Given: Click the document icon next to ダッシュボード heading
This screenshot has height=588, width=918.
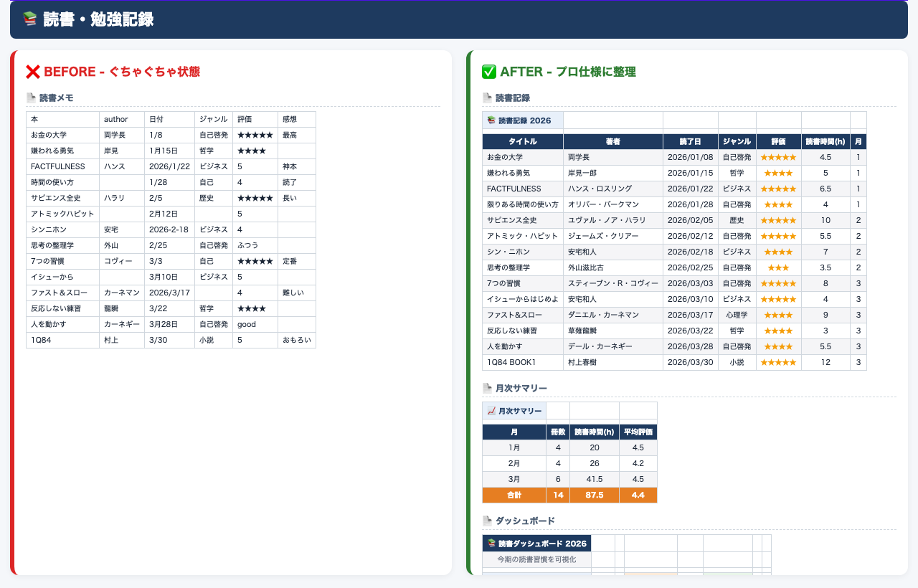Looking at the screenshot, I should click(x=487, y=521).
